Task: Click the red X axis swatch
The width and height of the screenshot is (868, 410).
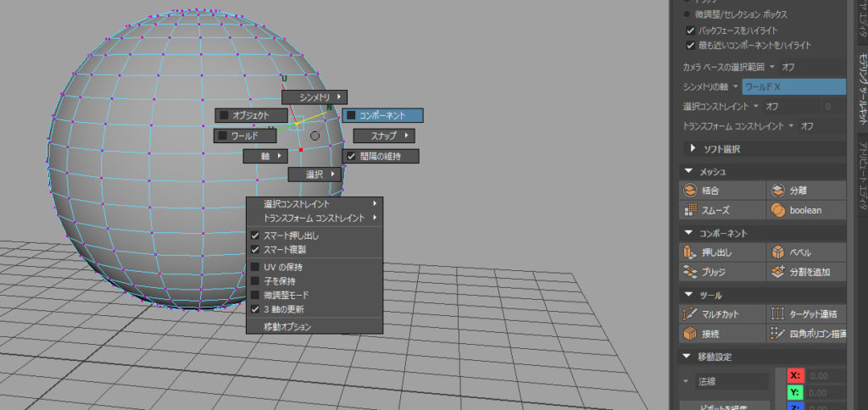Action: point(795,376)
